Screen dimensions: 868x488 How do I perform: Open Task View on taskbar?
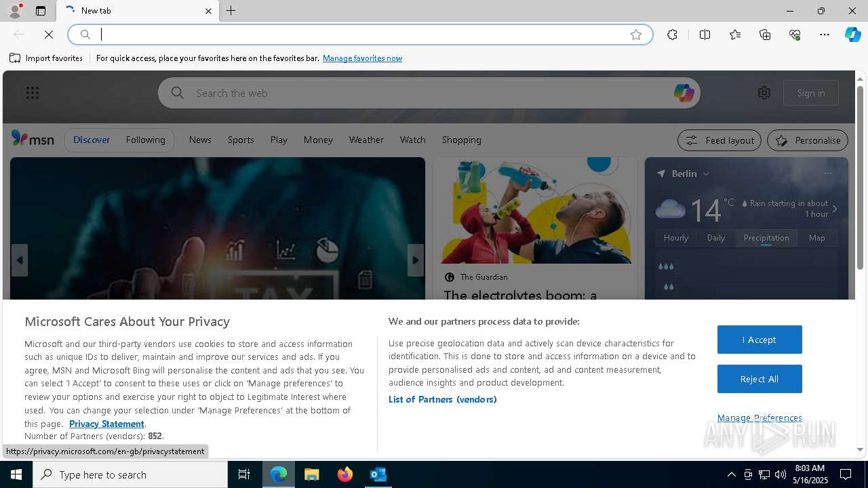244,474
